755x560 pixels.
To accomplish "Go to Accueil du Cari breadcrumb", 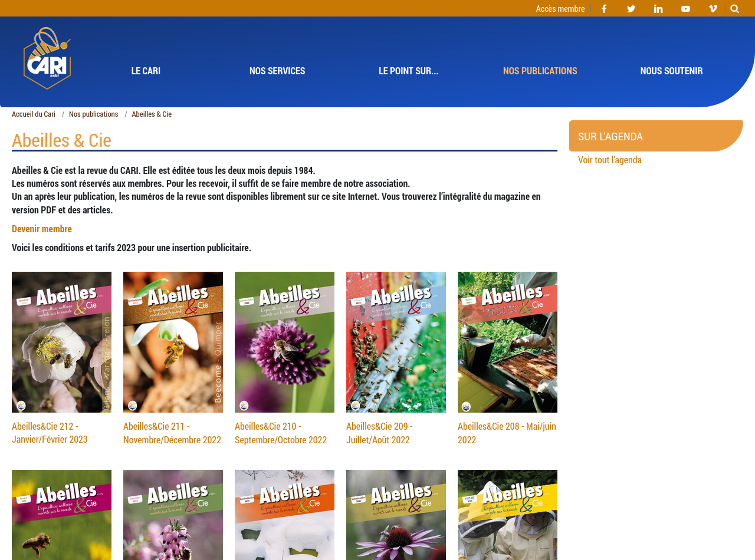I will (x=34, y=114).
